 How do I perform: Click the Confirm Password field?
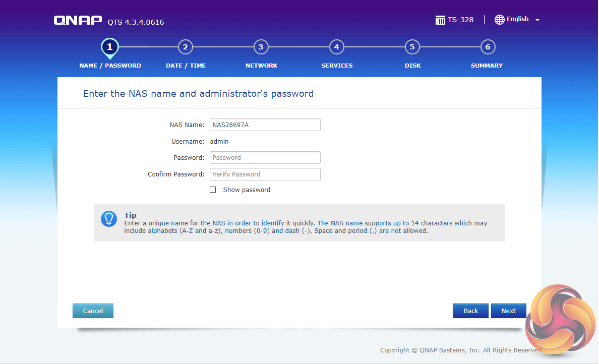pos(265,174)
